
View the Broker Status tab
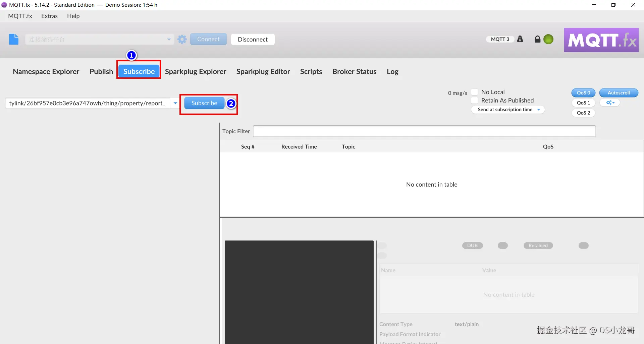click(x=354, y=71)
